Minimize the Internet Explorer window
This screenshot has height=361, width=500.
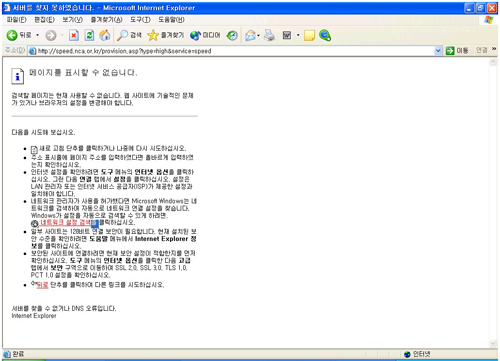[469, 8]
